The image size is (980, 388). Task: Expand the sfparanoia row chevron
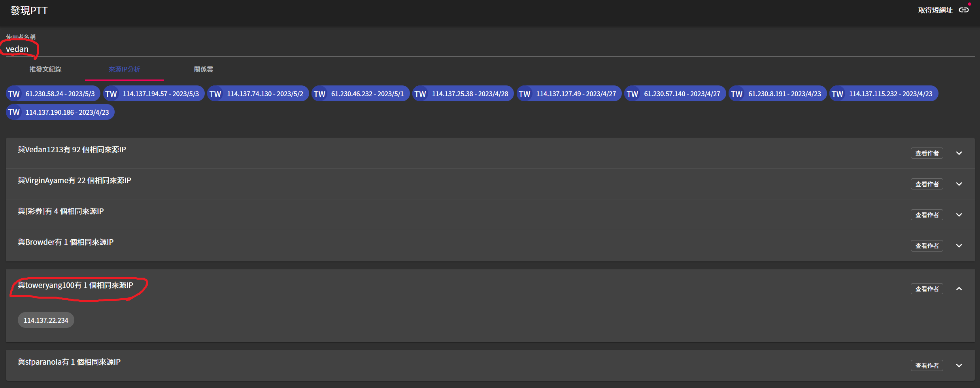[x=959, y=365]
